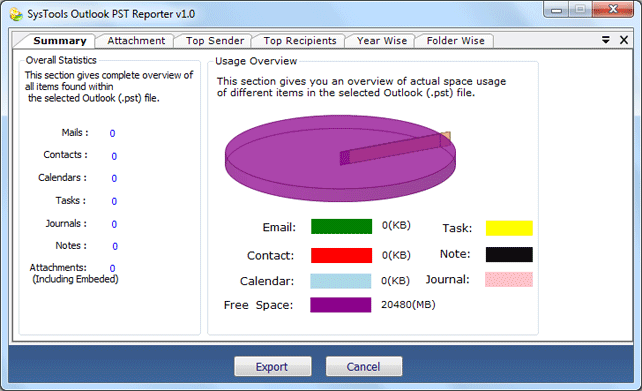Click the Mails count value
Viewport: 642px width, 391px height.
coord(112,133)
